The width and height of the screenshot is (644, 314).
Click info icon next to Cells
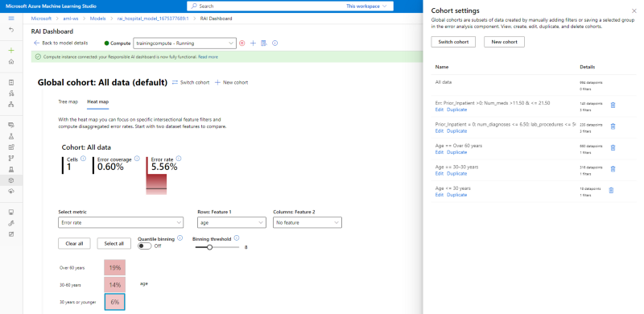tap(84, 159)
